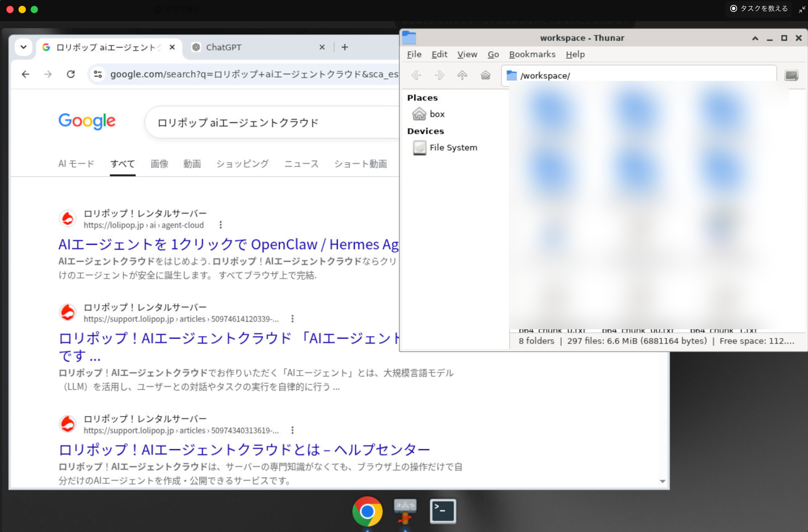
Task: Go back in Chrome browser
Action: pyautogui.click(x=26, y=74)
